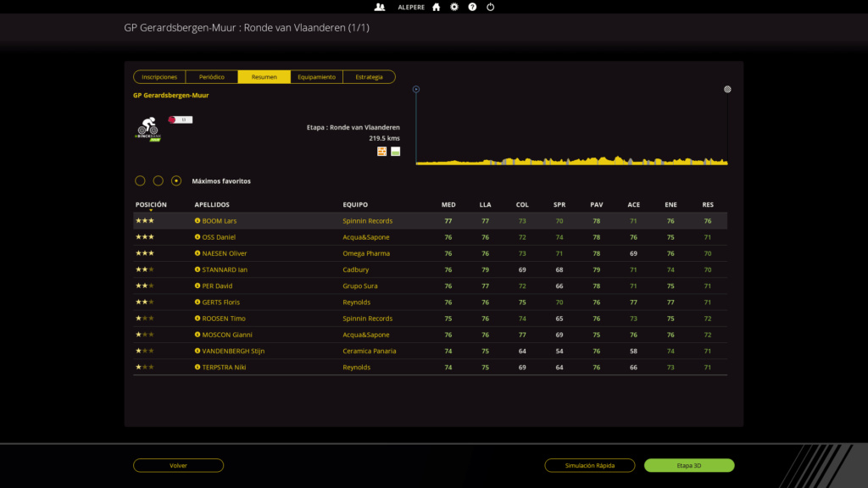The height and width of the screenshot is (488, 868).
Task: Open the Estrategia tab
Action: coord(370,77)
